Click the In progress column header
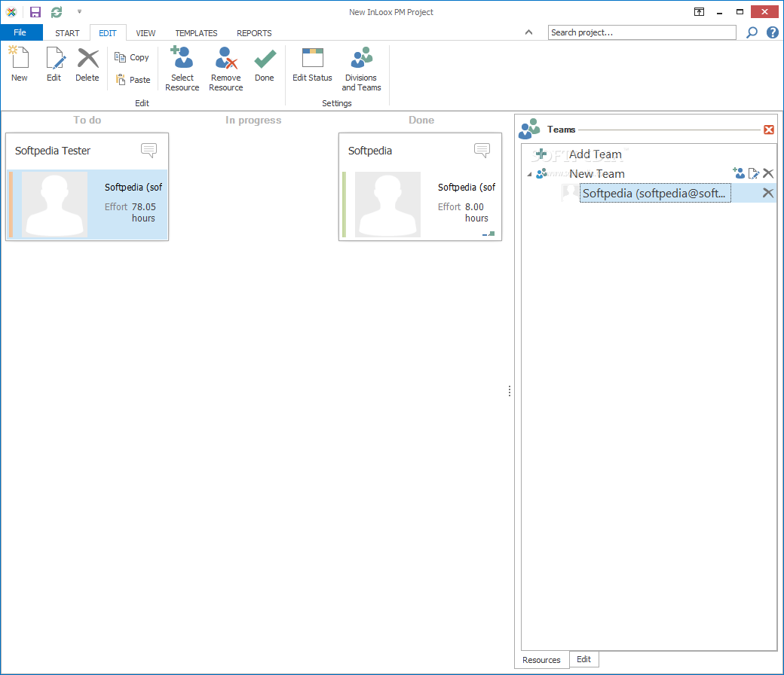Viewport: 784px width, 675px height. 253,120
